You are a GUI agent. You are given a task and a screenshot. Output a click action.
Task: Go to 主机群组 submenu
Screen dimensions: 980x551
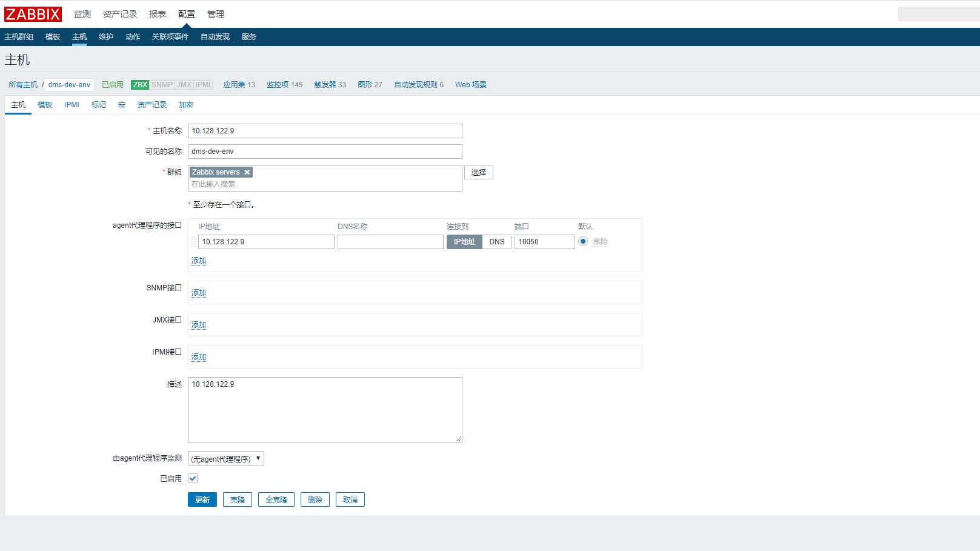(19, 37)
